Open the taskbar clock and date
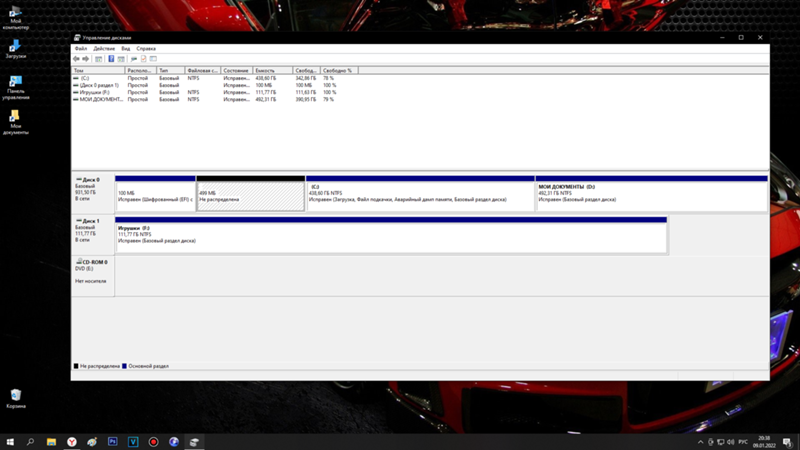The image size is (800, 450). pos(764,442)
